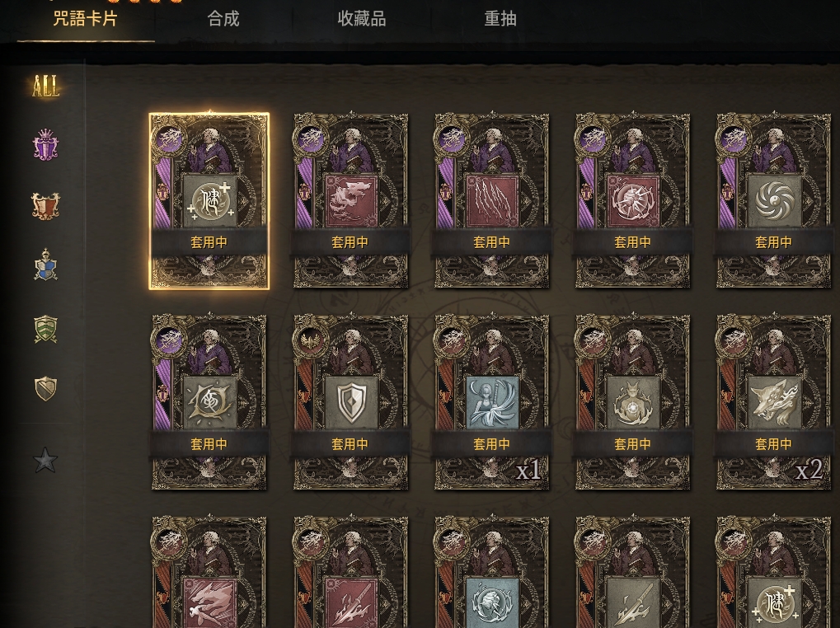Viewport: 840px width, 628px height.
Task: Filter cards by plain gray shield
Action: tap(45, 389)
